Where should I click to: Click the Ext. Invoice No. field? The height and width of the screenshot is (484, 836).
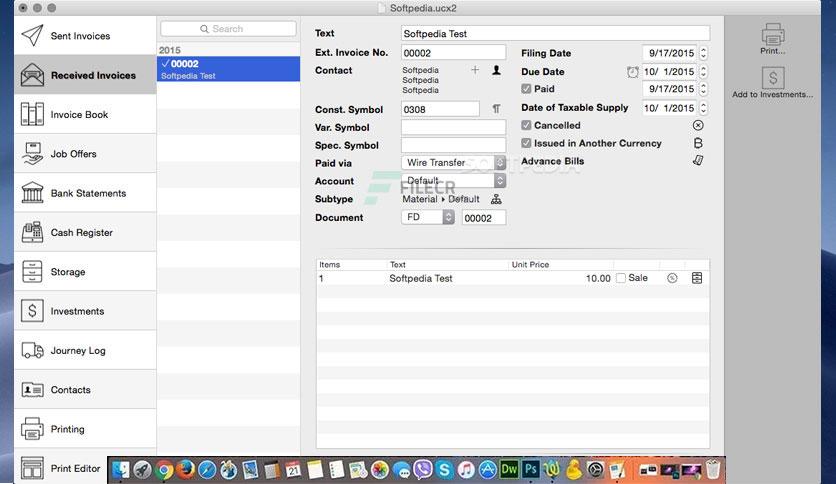pyautogui.click(x=453, y=53)
